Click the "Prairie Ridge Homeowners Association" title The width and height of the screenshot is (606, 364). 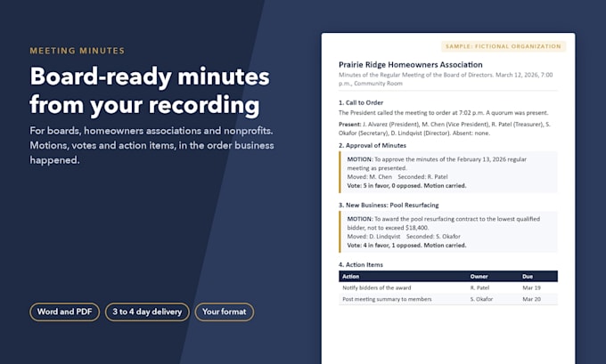coord(411,64)
